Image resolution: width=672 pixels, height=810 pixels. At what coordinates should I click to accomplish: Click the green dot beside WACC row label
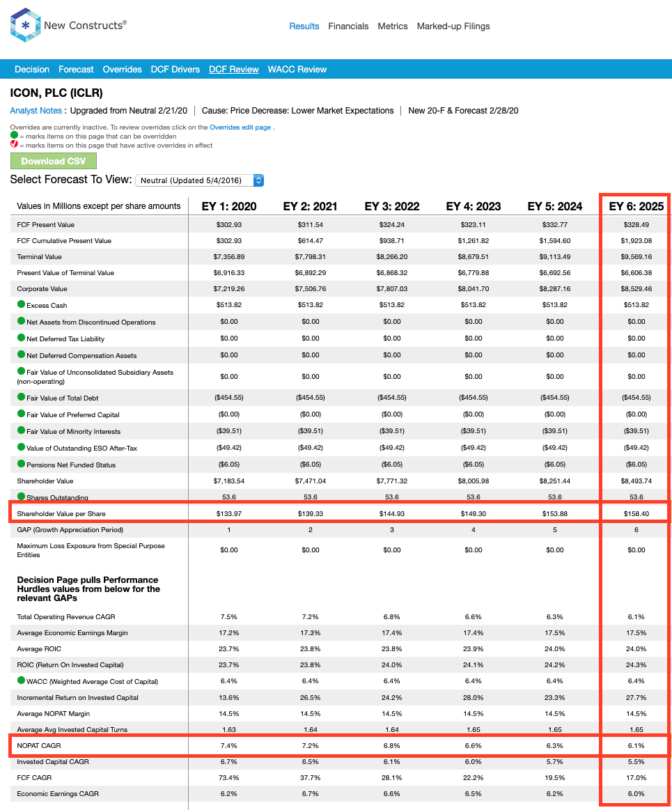(21, 680)
